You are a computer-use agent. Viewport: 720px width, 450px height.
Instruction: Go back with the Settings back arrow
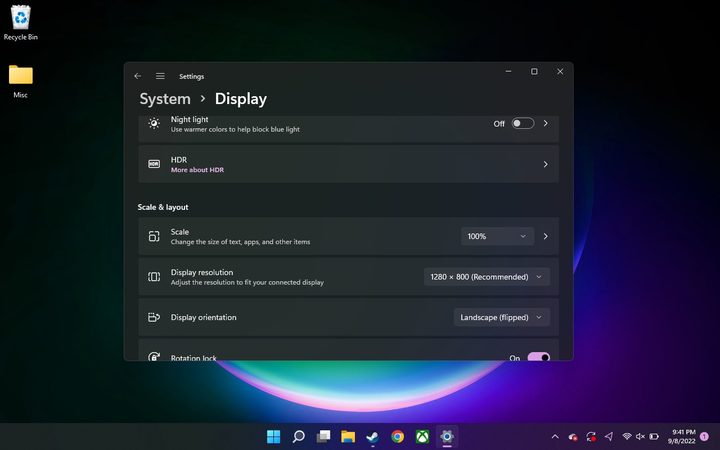(x=138, y=76)
